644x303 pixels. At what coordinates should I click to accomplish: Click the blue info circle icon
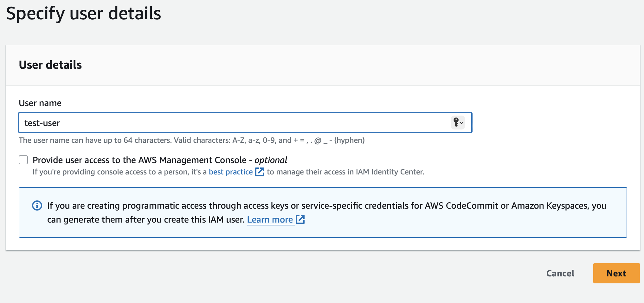pyautogui.click(x=37, y=206)
